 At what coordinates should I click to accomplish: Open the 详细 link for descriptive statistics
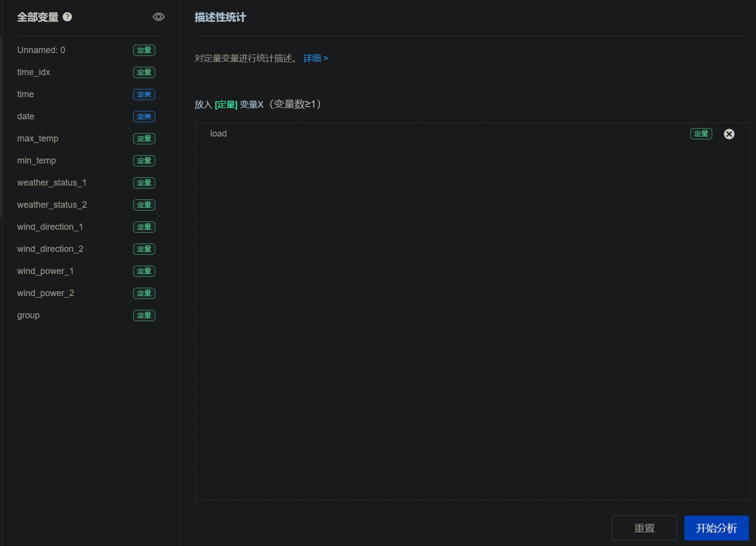(313, 58)
